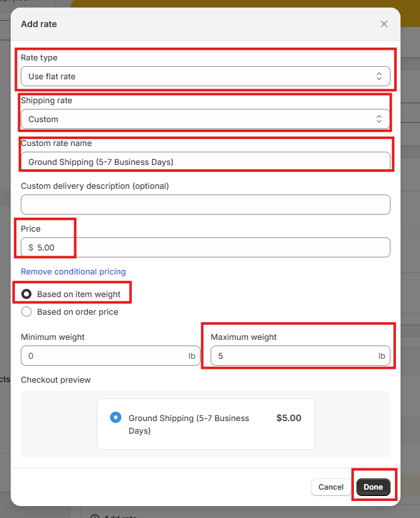Expand the Shipping rate dropdown

click(x=205, y=119)
